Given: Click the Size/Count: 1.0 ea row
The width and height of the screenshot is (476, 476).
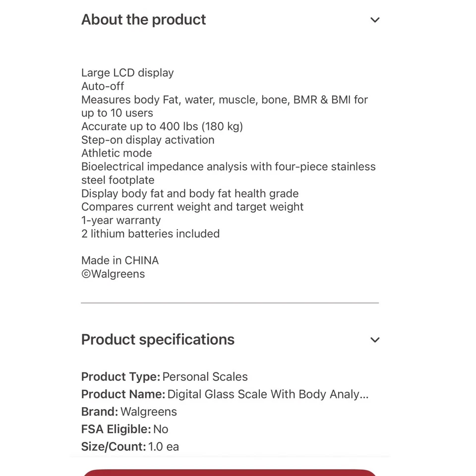Looking at the screenshot, I should pos(130,446).
